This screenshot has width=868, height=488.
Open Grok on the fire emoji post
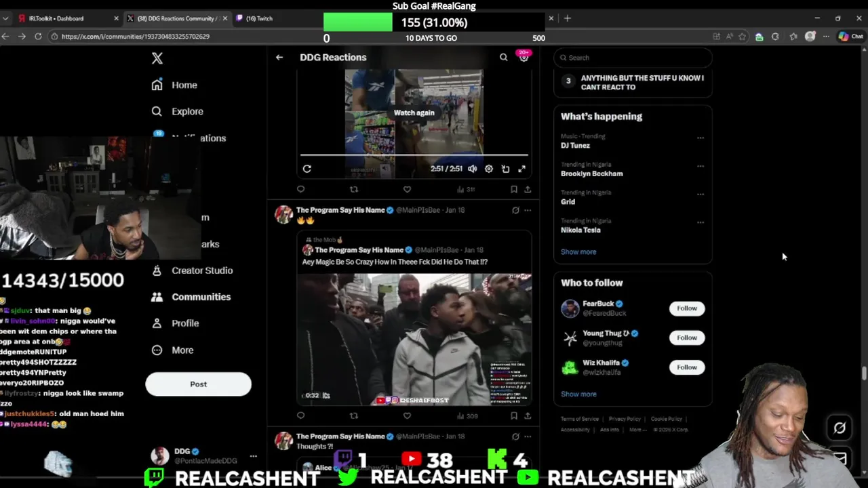(515, 210)
